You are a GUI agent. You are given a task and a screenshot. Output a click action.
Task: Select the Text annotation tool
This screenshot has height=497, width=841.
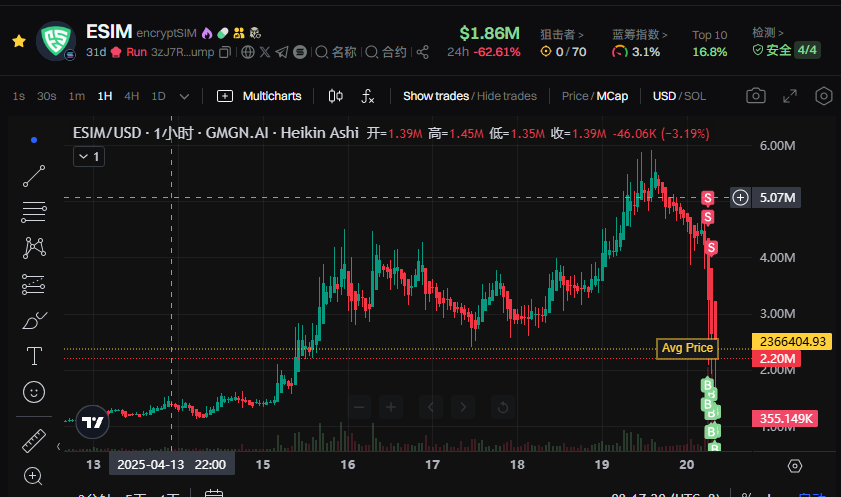pyautogui.click(x=34, y=356)
